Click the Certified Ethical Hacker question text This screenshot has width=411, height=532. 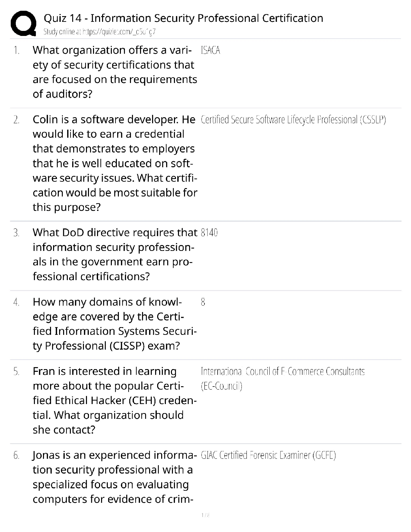click(115, 400)
